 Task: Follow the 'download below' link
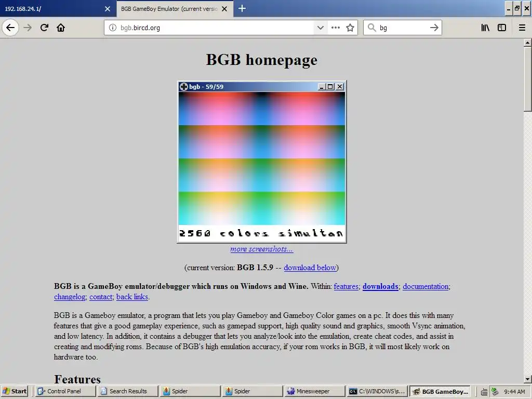[x=310, y=268]
